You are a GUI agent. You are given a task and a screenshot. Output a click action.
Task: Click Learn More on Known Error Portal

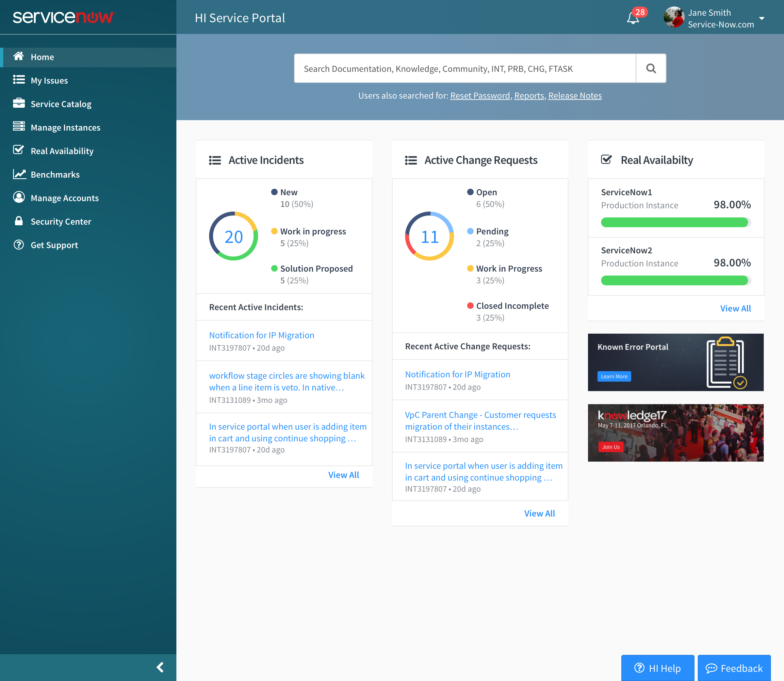point(614,376)
